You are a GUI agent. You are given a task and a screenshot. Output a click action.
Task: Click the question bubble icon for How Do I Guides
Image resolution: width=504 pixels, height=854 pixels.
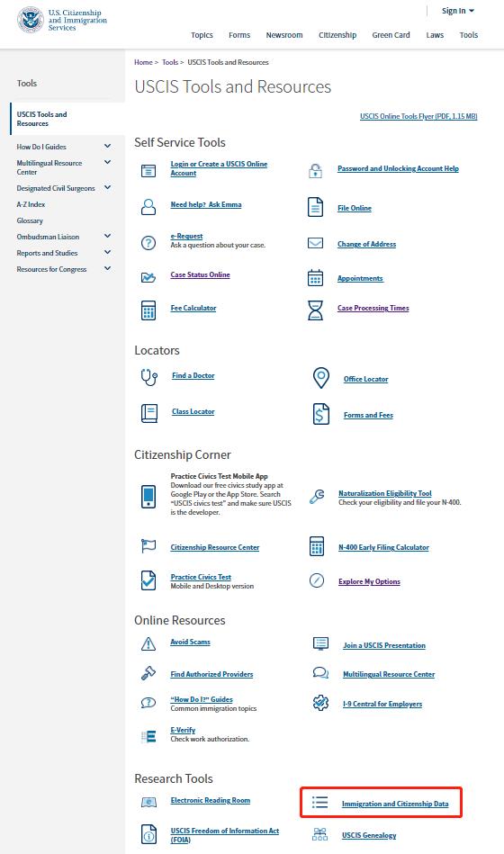pyautogui.click(x=148, y=703)
